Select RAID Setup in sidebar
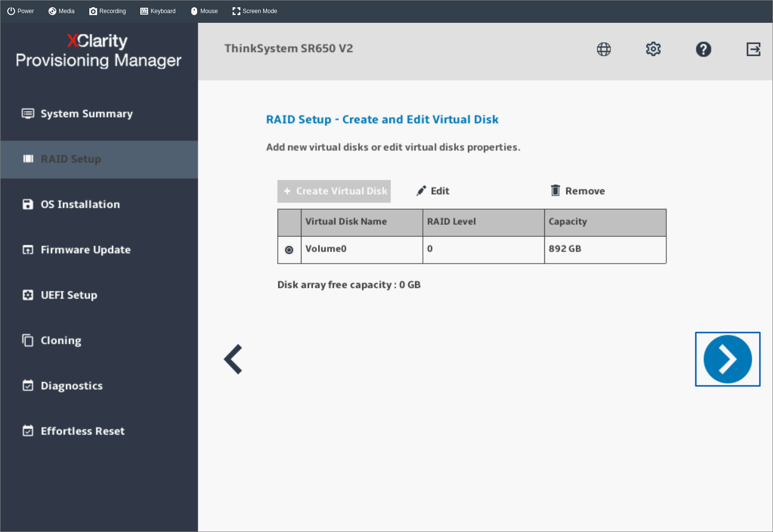The width and height of the screenshot is (773, 532). point(99,159)
